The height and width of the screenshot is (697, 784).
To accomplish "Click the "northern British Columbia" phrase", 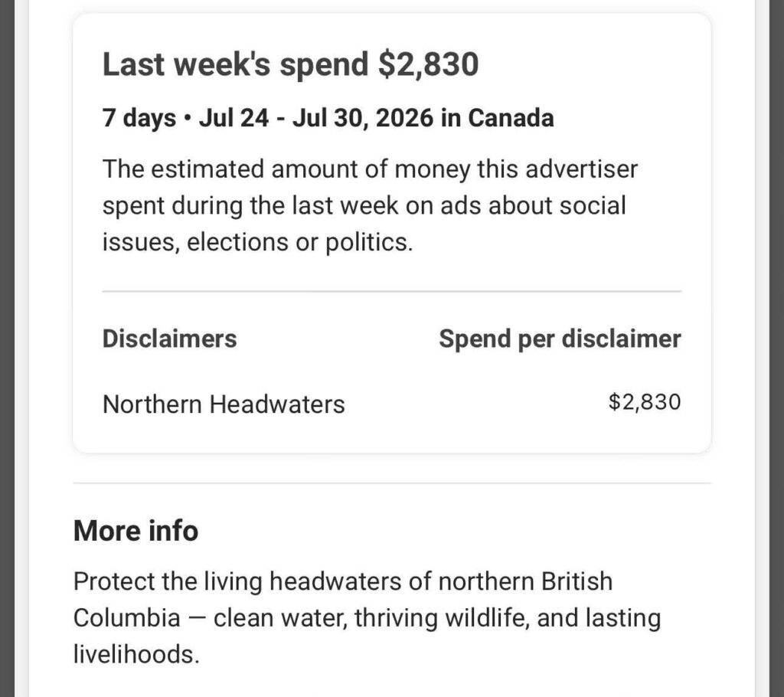I will (343, 600).
